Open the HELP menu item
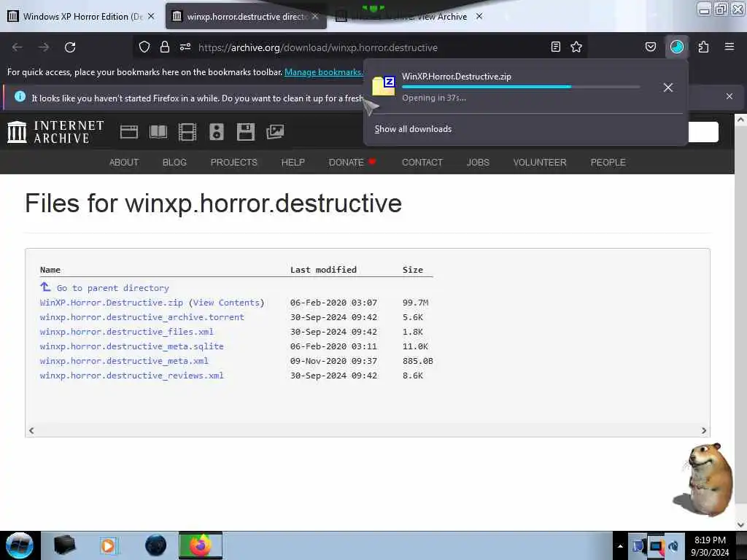This screenshot has height=560, width=747. pos(293,163)
